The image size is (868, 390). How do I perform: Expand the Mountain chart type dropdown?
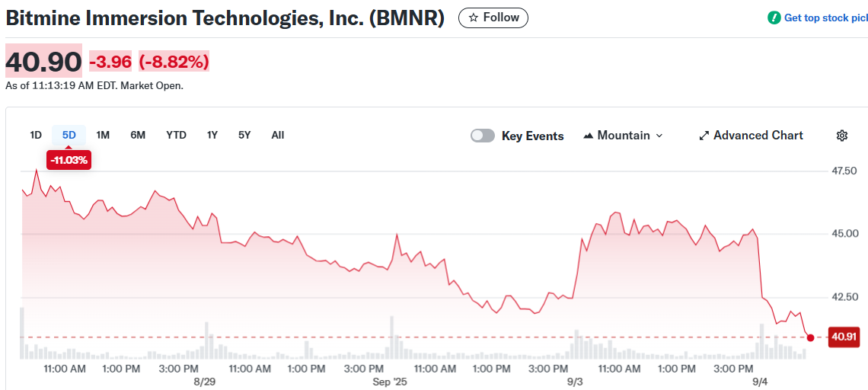pyautogui.click(x=659, y=136)
